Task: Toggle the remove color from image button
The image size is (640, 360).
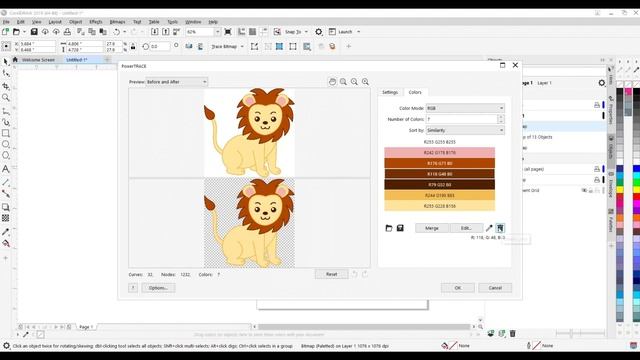Action: (x=500, y=228)
